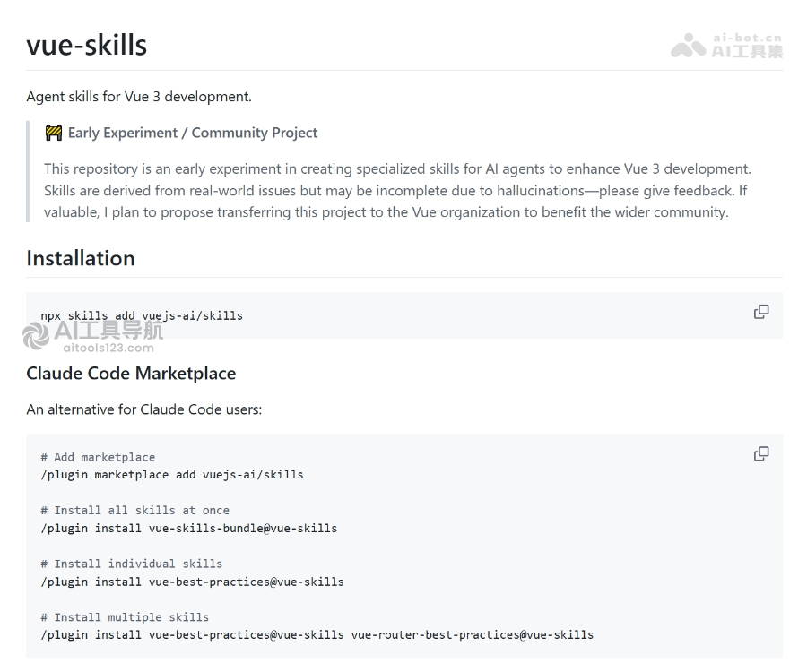Click the line containing vue-router-best-practices@vue-skills
Image resolution: width=807 pixels, height=672 pixels.
pos(317,635)
